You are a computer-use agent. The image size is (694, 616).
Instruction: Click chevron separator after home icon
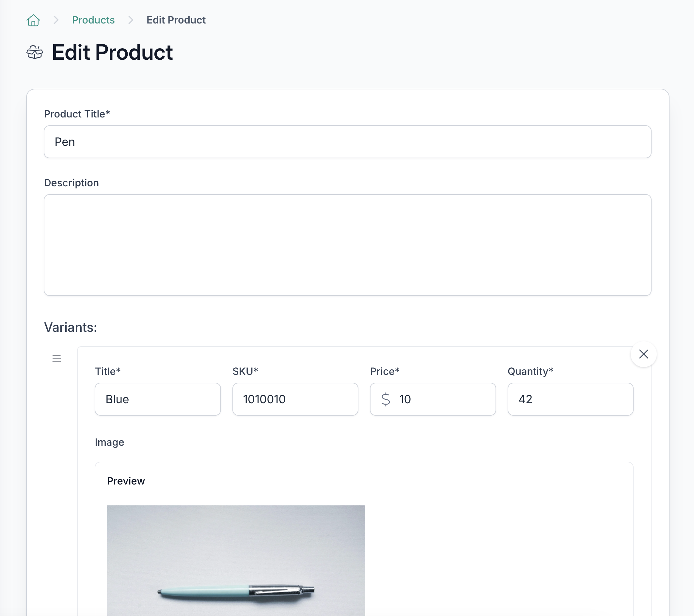(56, 20)
